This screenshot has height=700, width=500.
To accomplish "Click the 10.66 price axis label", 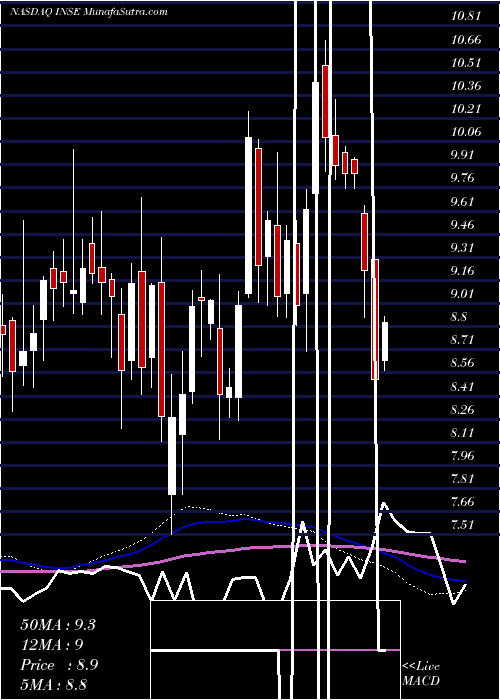I will pos(466,40).
